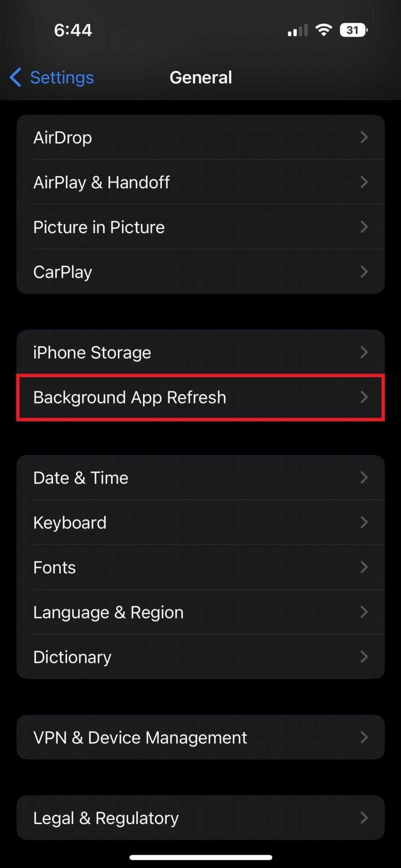Tap the chevron on the Keyboard row
401x868 pixels.
(x=364, y=522)
